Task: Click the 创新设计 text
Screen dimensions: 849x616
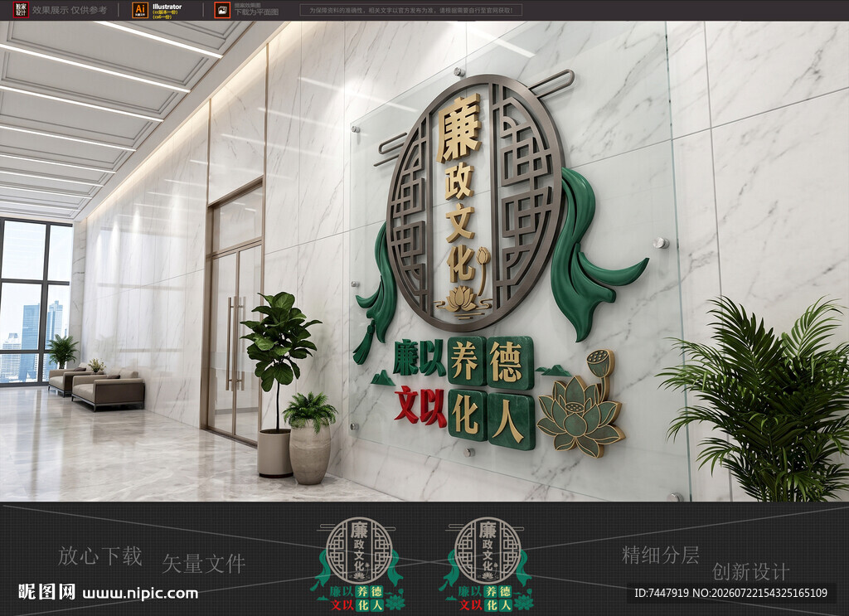Action: (x=750, y=571)
